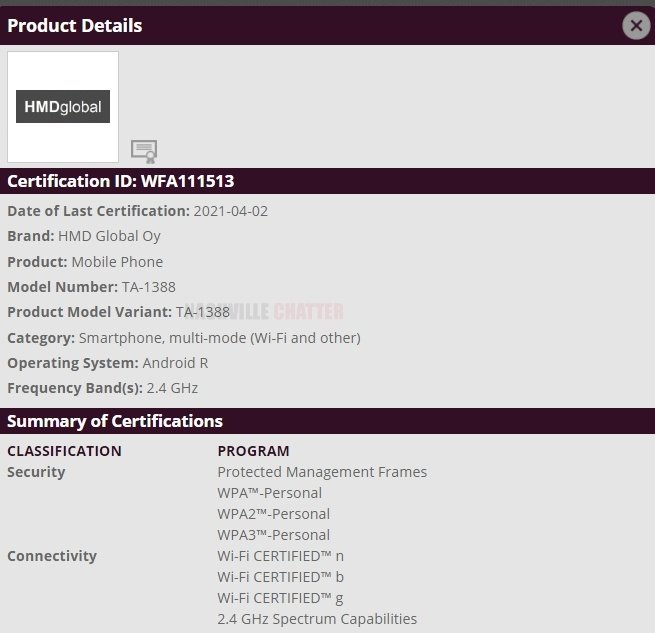Viewport: 655px width, 633px height.
Task: Select the 2.4 GHz Spectrum Capabilities entry
Action: [x=317, y=619]
